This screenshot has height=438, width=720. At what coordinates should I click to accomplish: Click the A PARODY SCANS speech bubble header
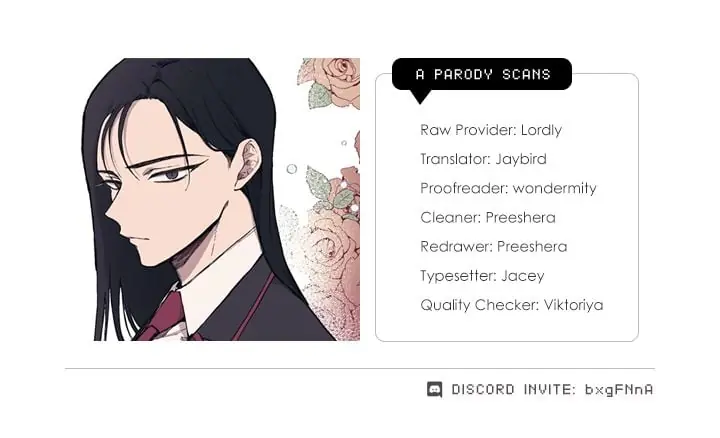click(x=482, y=74)
